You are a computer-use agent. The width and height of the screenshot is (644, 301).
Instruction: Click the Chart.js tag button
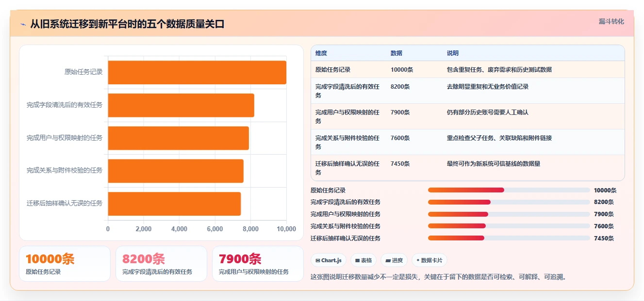coord(329,260)
